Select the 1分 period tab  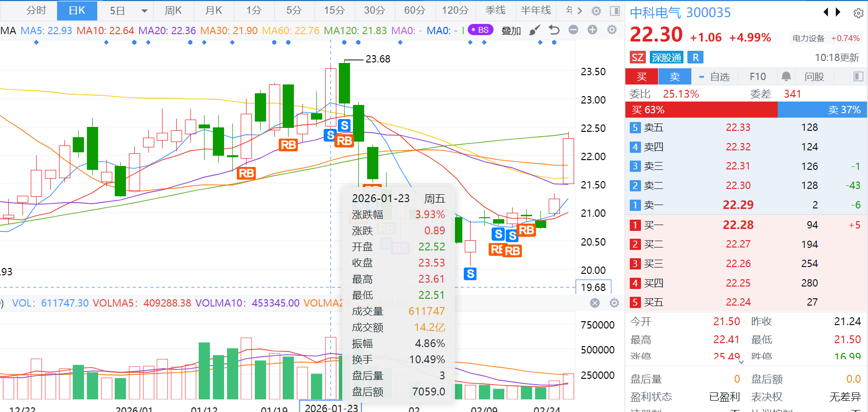pos(254,10)
